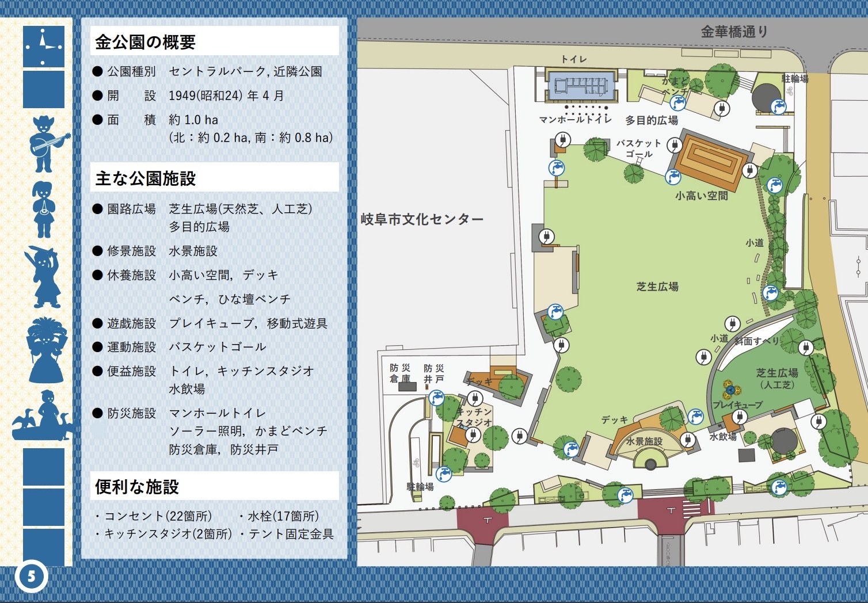The width and height of the screenshot is (868, 603).
Task: Click the page number 5 badge
Action: click(31, 577)
